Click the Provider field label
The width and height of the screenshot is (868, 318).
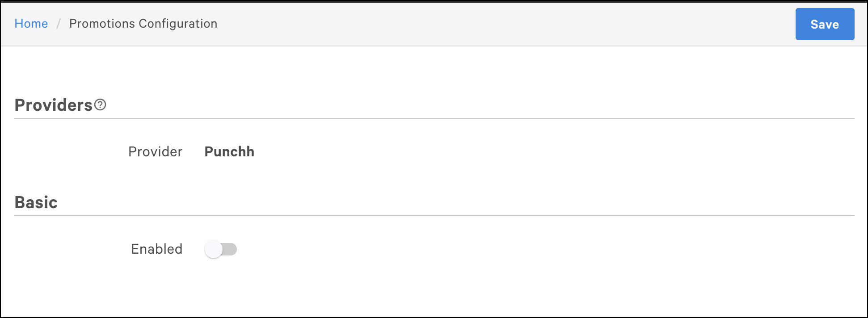pos(155,152)
